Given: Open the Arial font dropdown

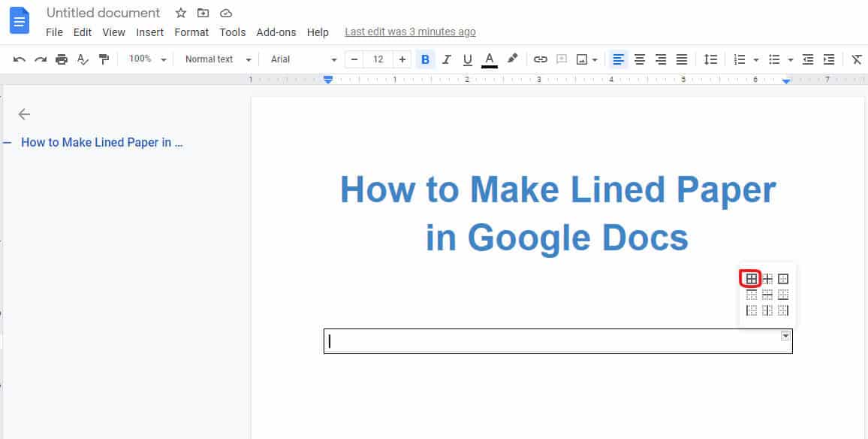Looking at the screenshot, I should pos(303,59).
